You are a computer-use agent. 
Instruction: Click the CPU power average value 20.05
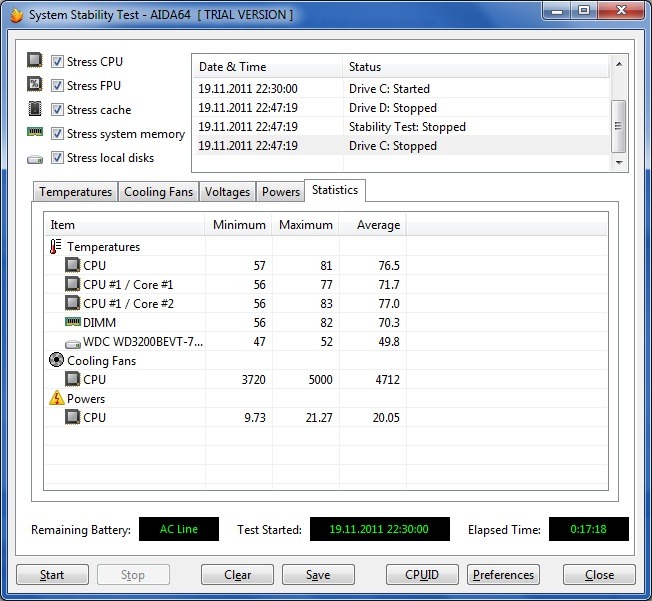coord(386,417)
